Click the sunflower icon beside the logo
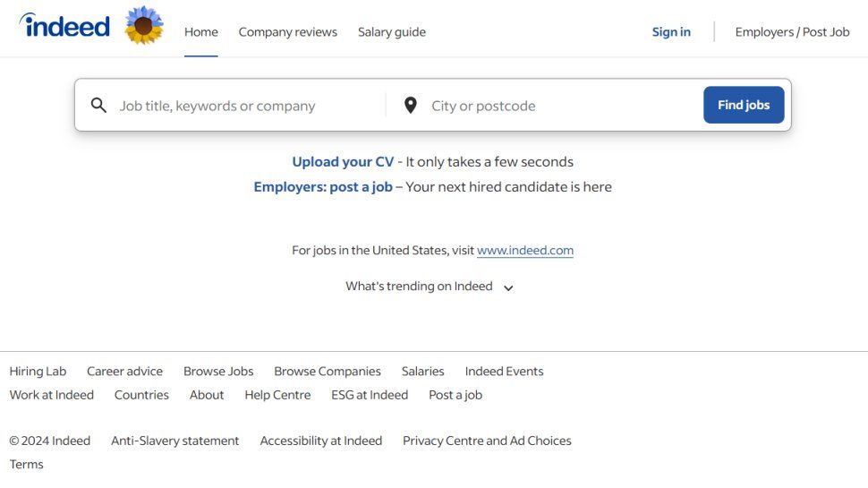The image size is (868, 488). pyautogui.click(x=143, y=26)
